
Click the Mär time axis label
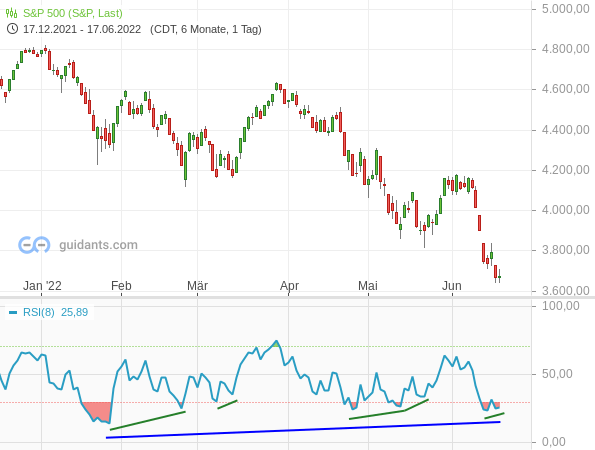tap(197, 286)
